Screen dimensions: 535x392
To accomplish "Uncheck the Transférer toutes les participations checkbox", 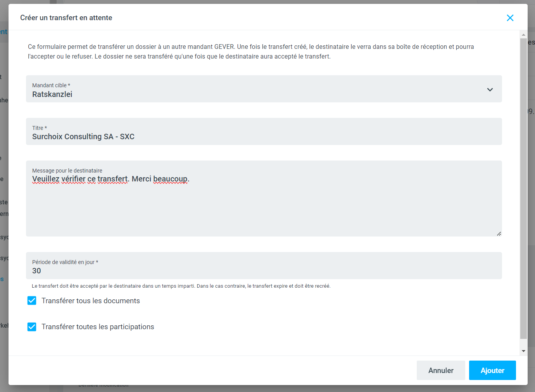I will coord(32,327).
